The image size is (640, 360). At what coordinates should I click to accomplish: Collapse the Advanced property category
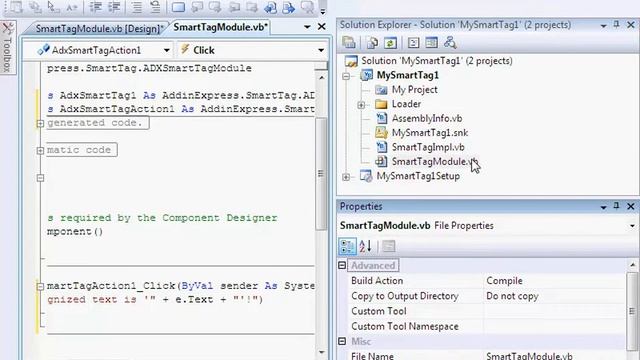[x=342, y=265]
